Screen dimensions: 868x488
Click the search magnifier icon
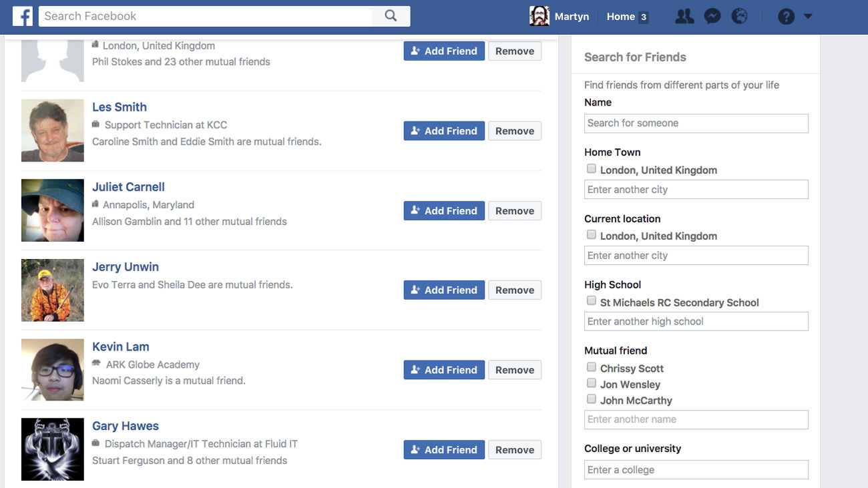click(x=391, y=16)
